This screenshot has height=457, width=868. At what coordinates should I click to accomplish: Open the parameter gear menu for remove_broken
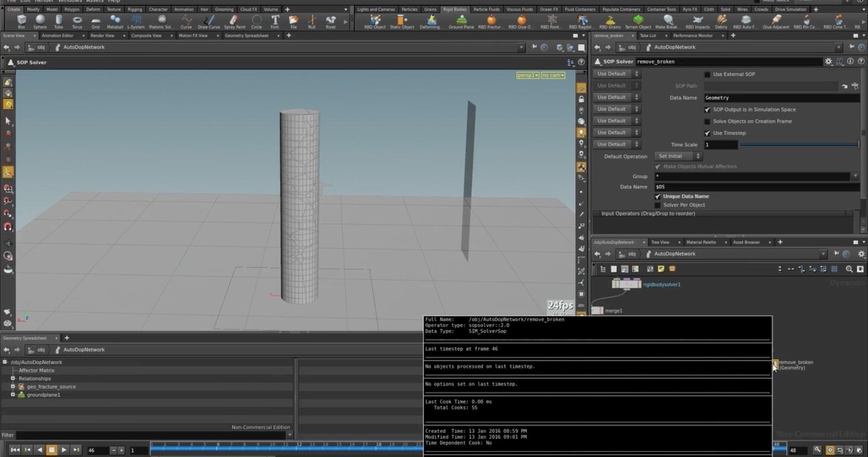coord(829,61)
